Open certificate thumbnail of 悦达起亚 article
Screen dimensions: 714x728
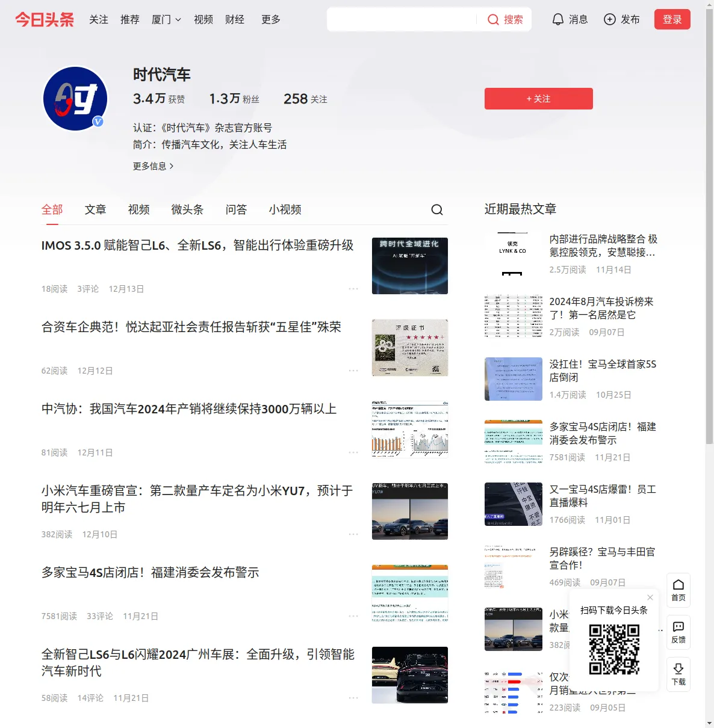click(410, 348)
